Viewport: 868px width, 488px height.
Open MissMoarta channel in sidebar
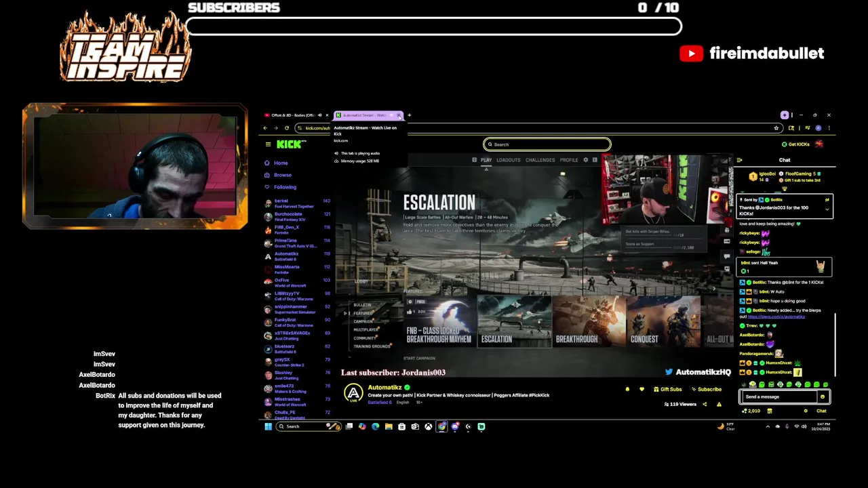[298, 270]
